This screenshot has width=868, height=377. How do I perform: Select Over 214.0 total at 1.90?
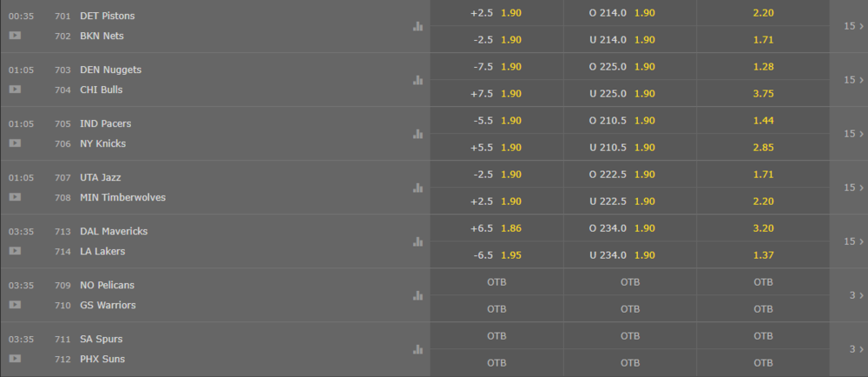point(630,13)
